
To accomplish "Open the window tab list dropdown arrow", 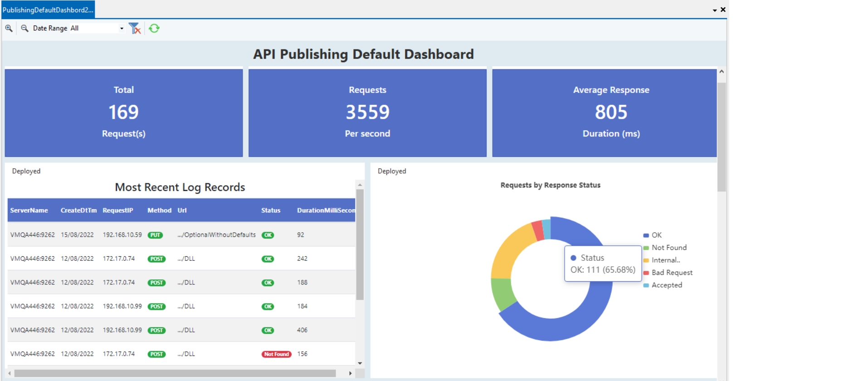I will tap(715, 10).
